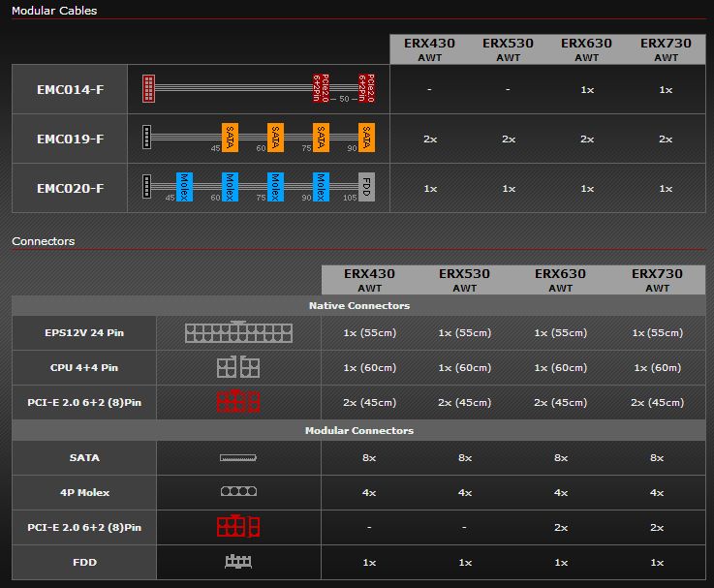Screen dimensions: 714x588
Task: Click the EPS12V 24 Pin connector icon
Action: (238, 332)
